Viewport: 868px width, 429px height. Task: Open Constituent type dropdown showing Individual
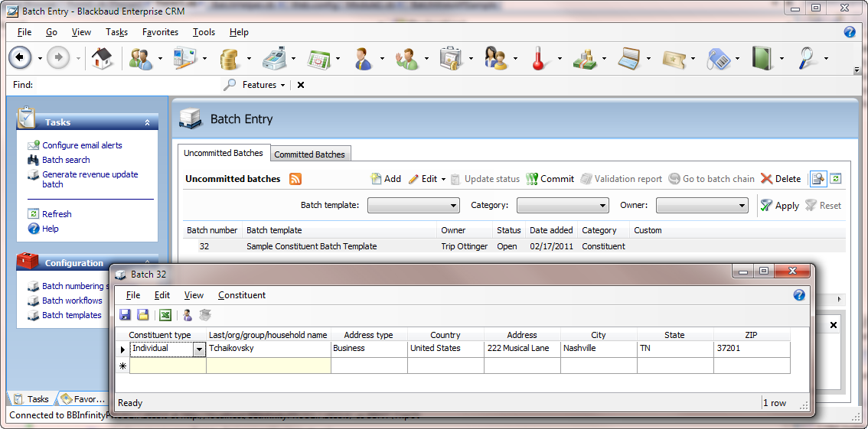click(199, 349)
